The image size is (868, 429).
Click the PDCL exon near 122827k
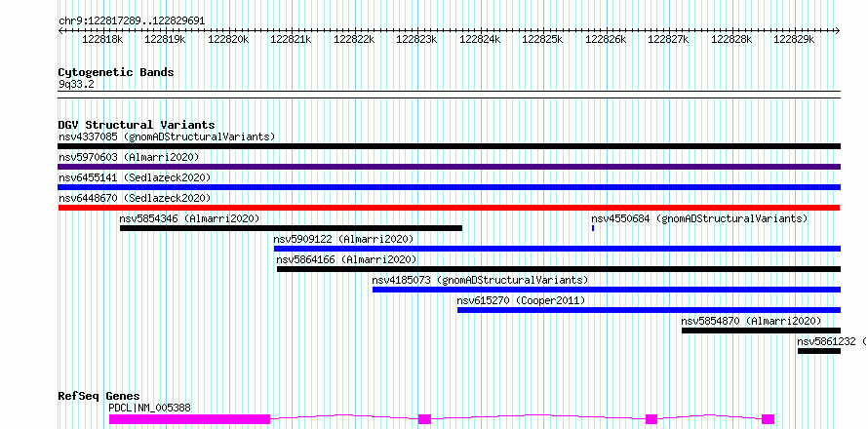point(651,419)
